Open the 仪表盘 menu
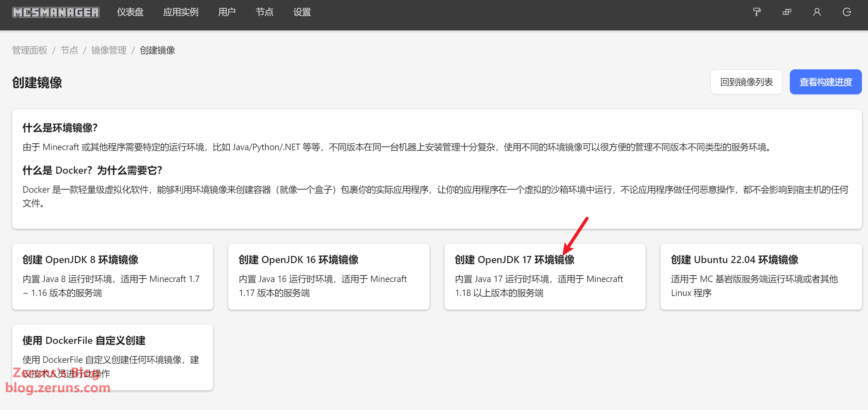Viewport: 868px width, 410px height. point(130,12)
